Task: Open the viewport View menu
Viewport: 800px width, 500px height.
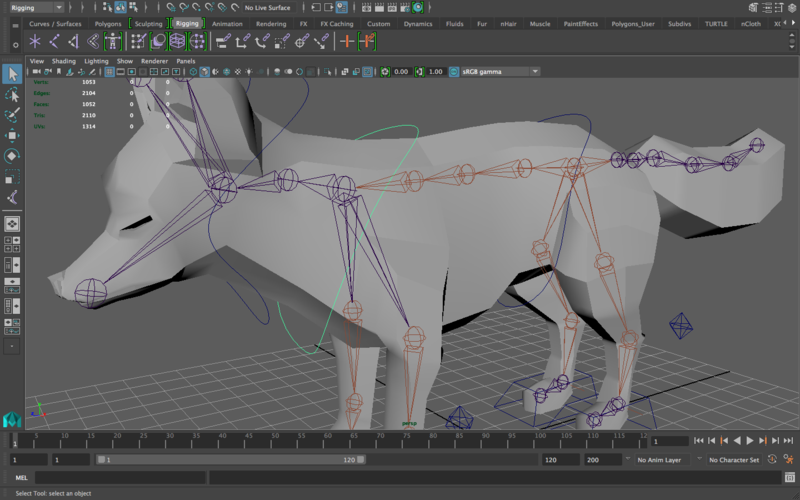Action: coord(37,61)
